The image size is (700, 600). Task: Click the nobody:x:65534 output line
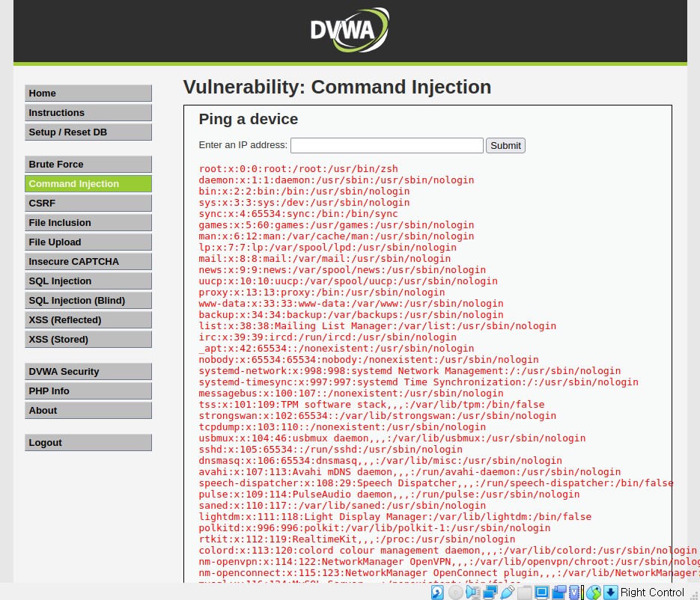(369, 360)
